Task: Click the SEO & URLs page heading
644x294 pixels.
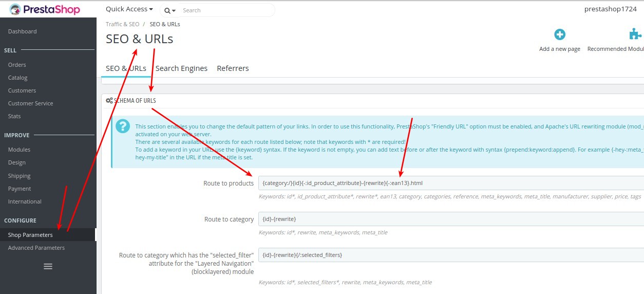Action: pos(140,39)
